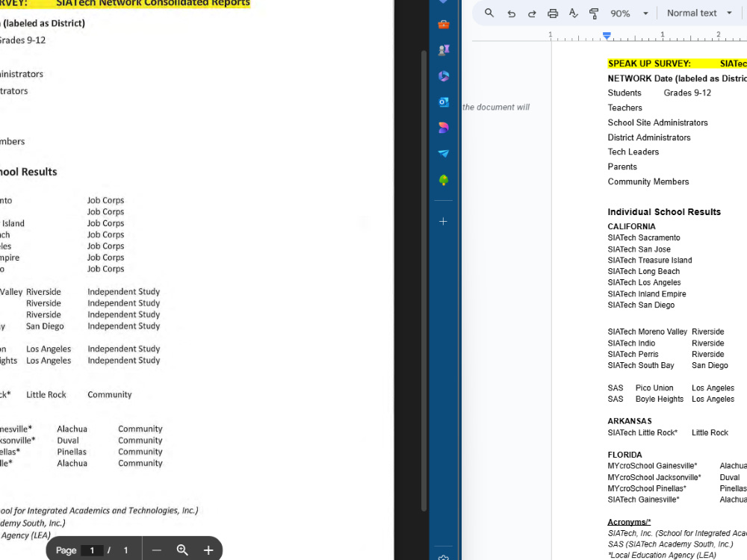Click SIATech San Jose in the list
The height and width of the screenshot is (560, 747).
(639, 249)
